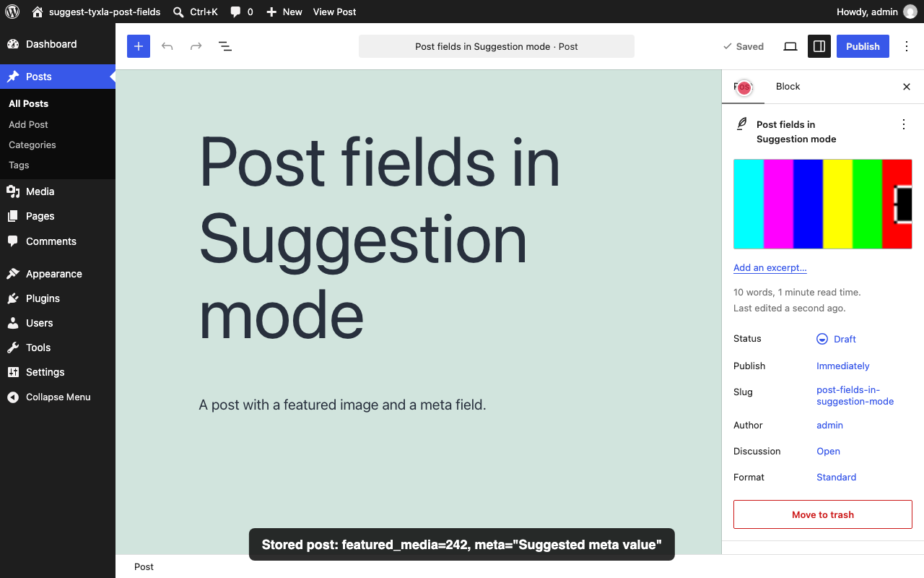Click the blue Publish button
This screenshot has height=578, width=924.
[863, 46]
